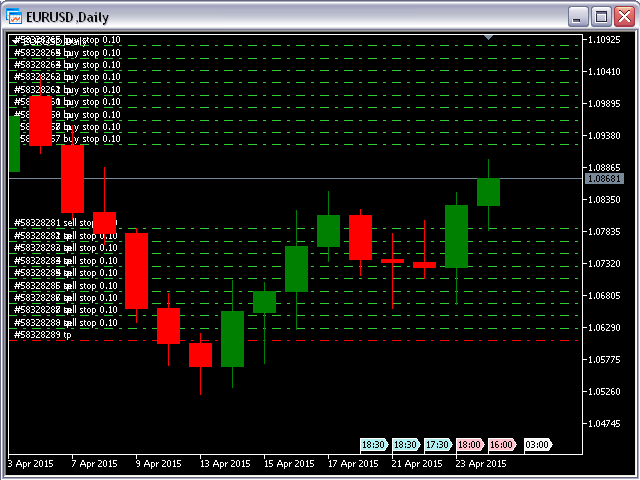Select the pink 16:00 event marker

(x=502, y=444)
